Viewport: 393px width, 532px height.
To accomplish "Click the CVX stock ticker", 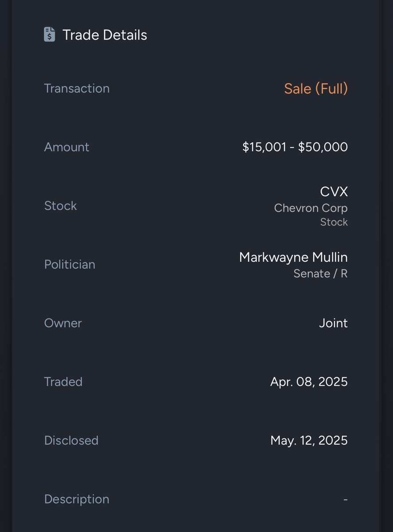I will [x=334, y=192].
